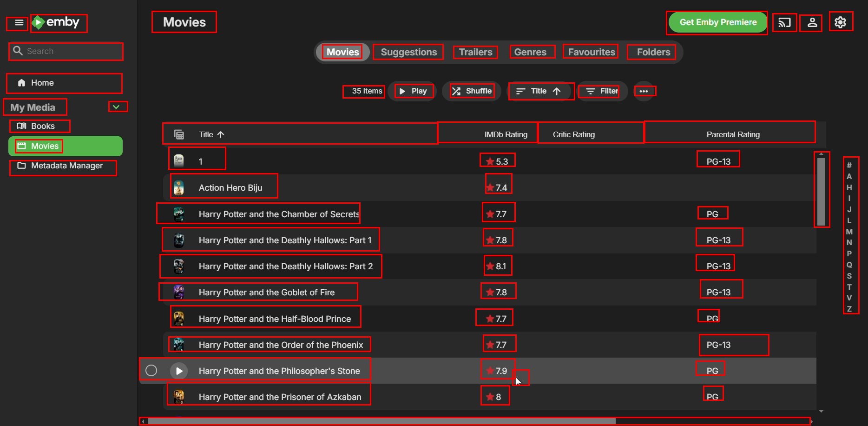Screen dimensions: 868x426
Task: Open Action Hero Biju poster thumbnail
Action: click(179, 187)
